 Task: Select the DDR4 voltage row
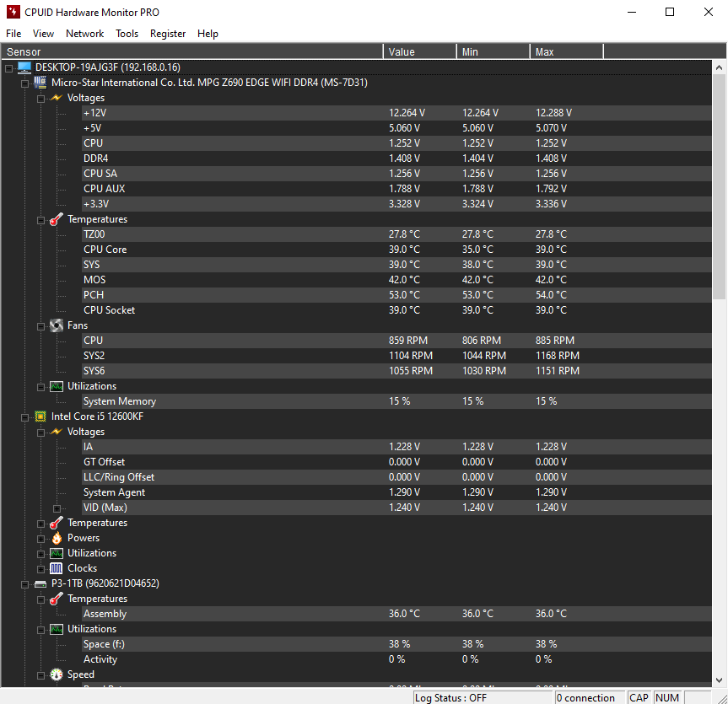click(396, 159)
